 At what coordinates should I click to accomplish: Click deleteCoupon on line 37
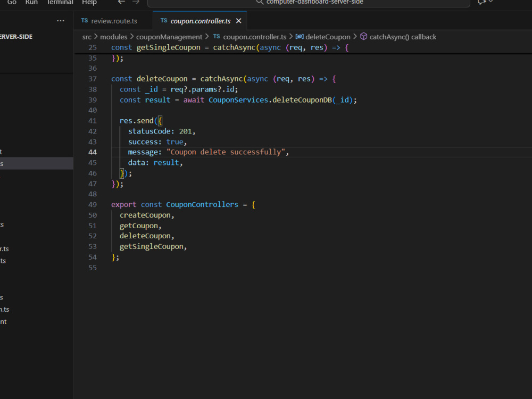162,79
